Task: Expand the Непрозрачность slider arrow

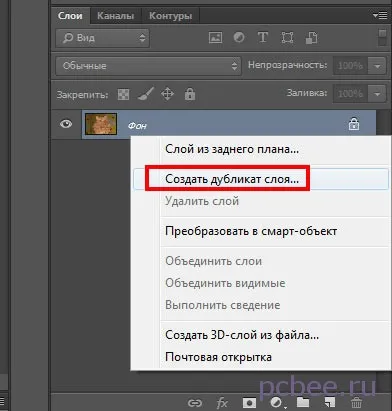Action: [x=377, y=66]
